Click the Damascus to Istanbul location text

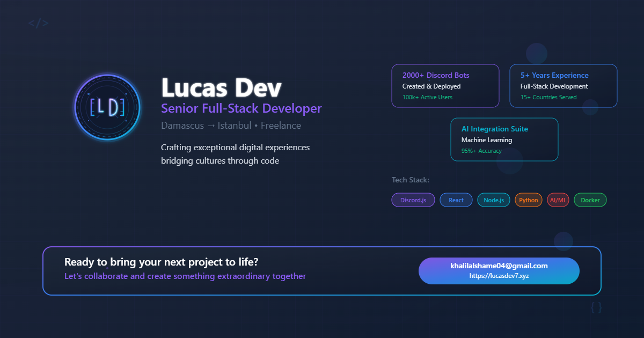[231, 125]
